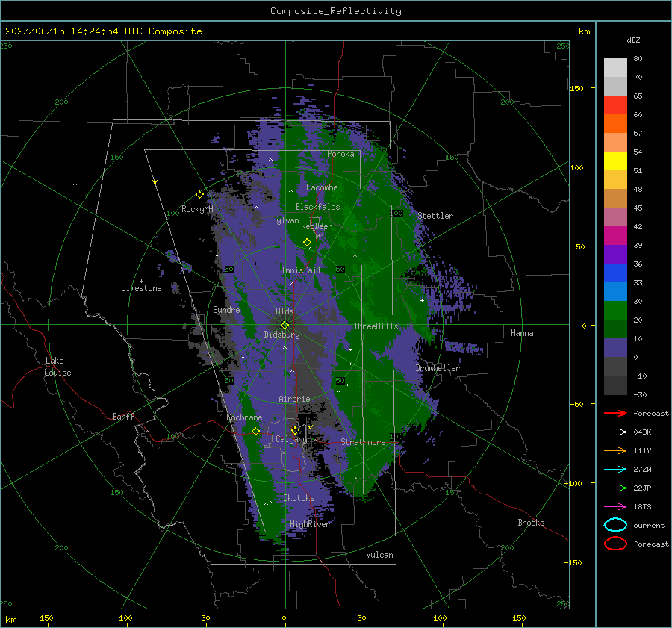Click the yellow diamond marker near Cochrane
Image resolution: width=672 pixels, height=628 pixels.
coord(255,432)
